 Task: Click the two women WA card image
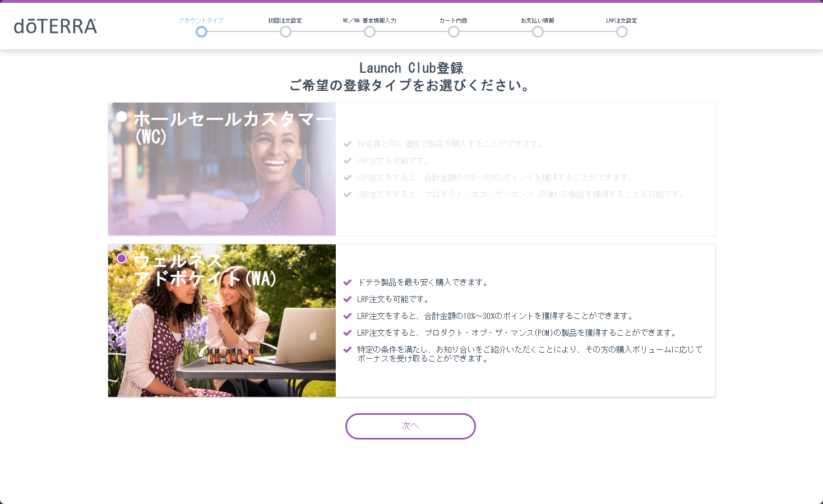(222, 321)
